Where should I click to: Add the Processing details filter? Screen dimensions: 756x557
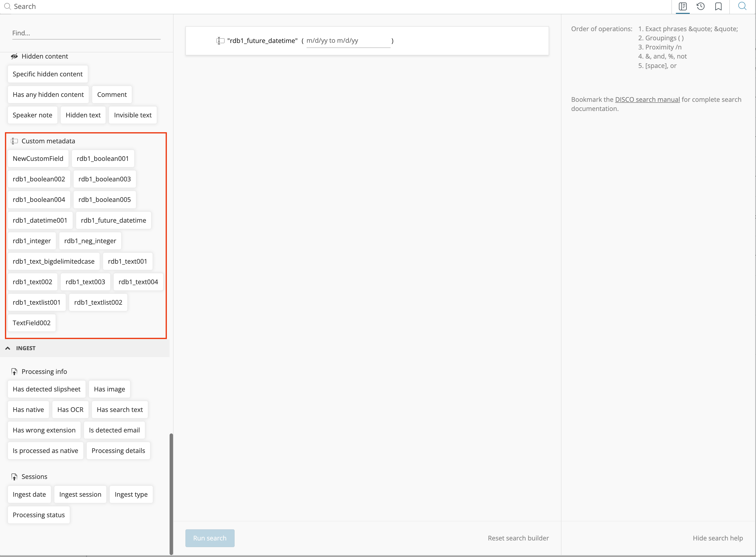coord(118,451)
